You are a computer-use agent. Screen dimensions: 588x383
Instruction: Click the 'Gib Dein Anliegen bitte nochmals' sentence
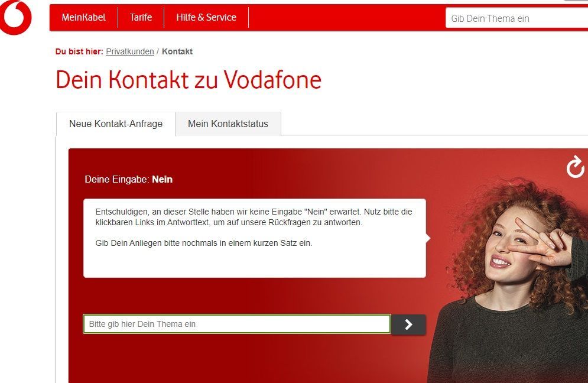point(204,243)
